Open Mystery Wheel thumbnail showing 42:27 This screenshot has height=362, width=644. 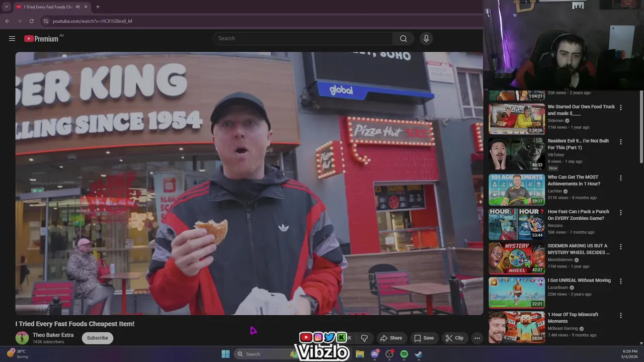517,258
